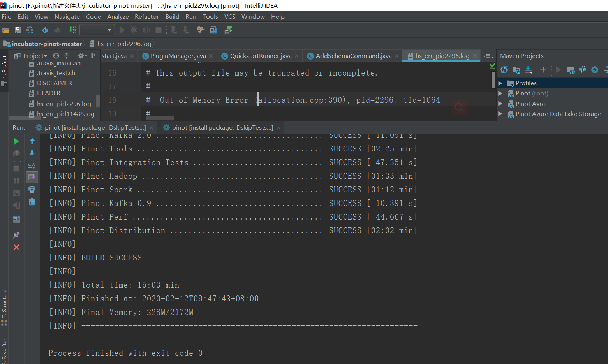Close the second pinot run tab
The height and width of the screenshot is (364, 608).
[x=278, y=128]
